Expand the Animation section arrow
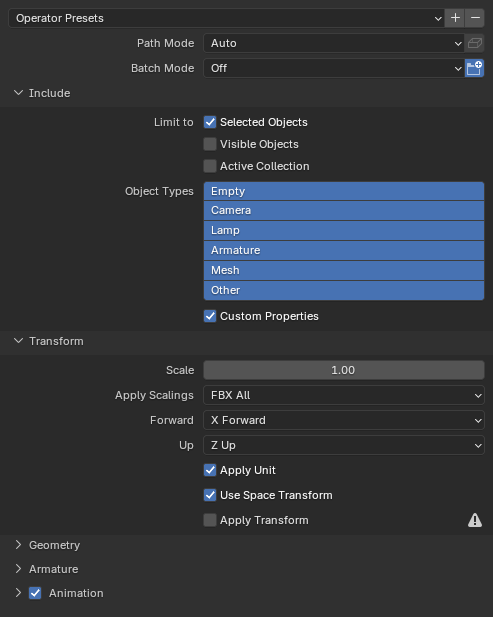The width and height of the screenshot is (493, 617). (x=18, y=593)
